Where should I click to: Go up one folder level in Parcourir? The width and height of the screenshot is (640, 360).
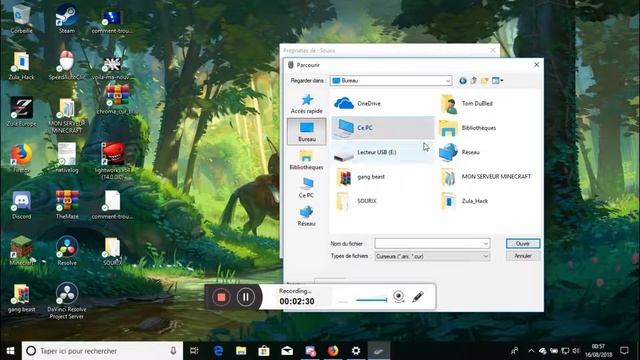coord(473,81)
